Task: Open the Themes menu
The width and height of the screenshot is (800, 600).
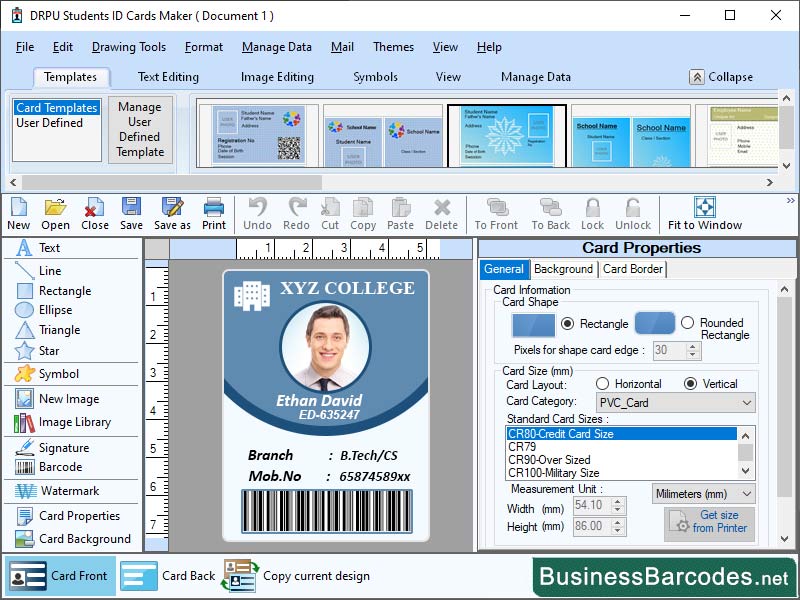Action: 393,47
